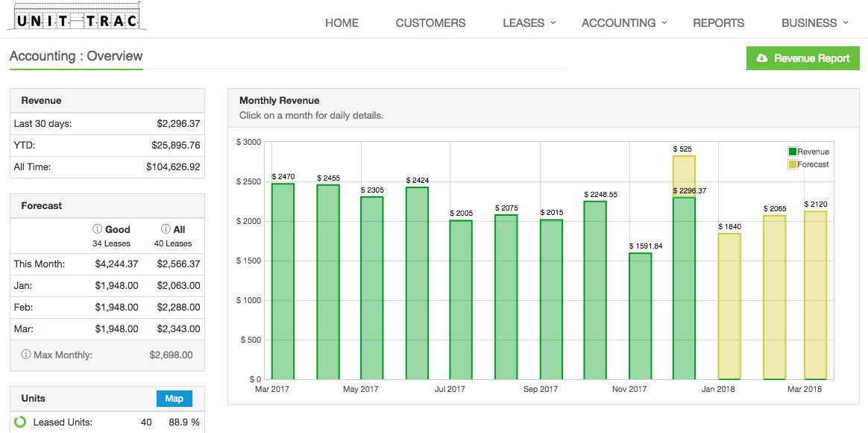868x433 pixels.
Task: Click the Accounting : Overview heading
Action: pos(76,56)
